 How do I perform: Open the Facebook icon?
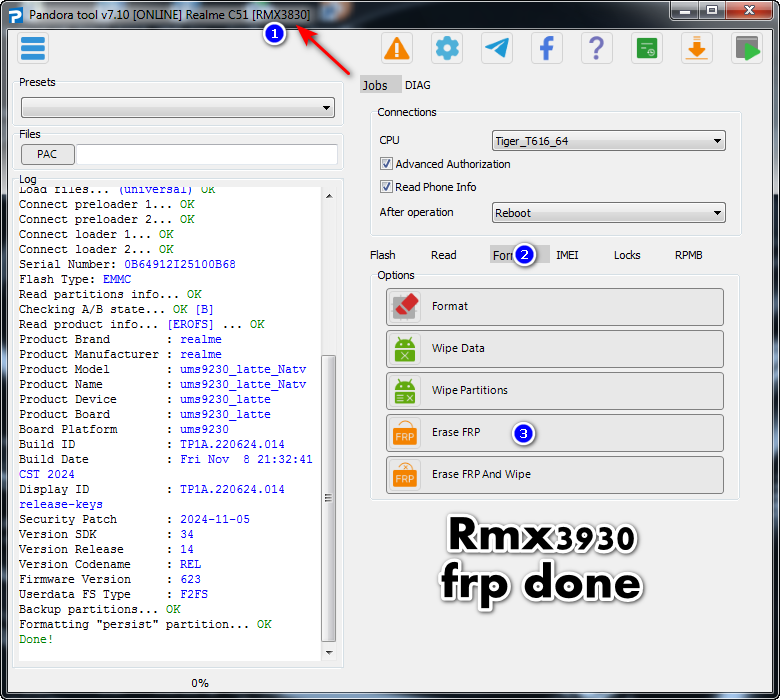(547, 48)
